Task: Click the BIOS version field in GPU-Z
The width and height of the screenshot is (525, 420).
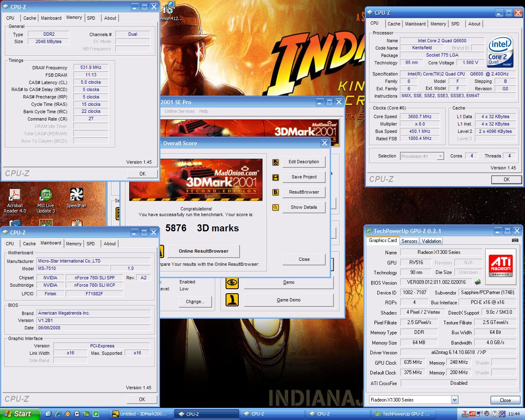Action: coord(436,282)
